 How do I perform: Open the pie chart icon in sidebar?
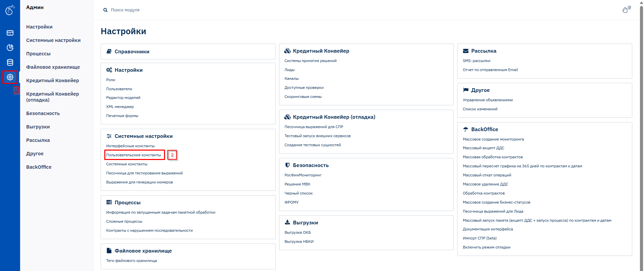coord(10,48)
